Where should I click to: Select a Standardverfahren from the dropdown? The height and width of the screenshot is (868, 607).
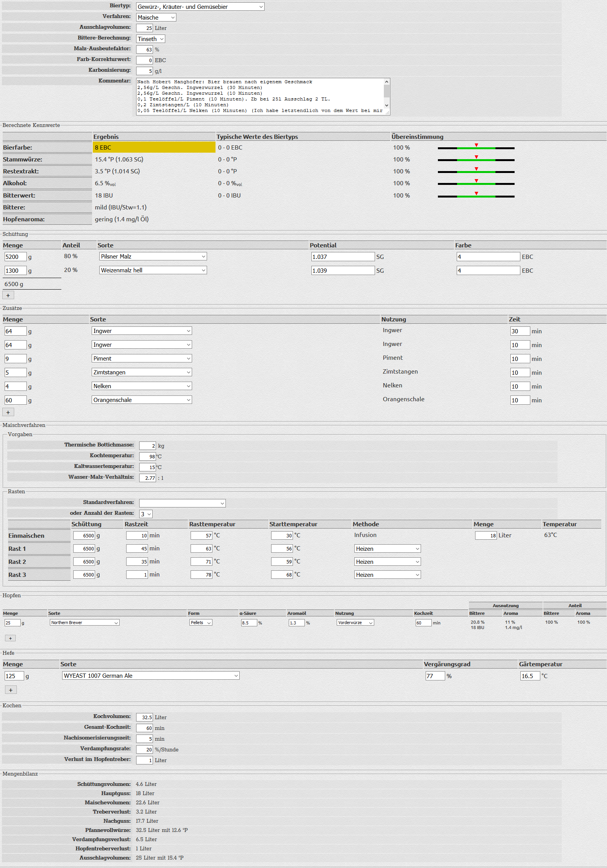[x=182, y=503]
